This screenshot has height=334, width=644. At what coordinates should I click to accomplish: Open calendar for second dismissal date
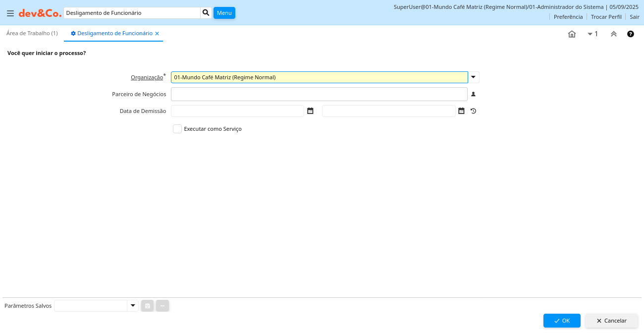461,111
